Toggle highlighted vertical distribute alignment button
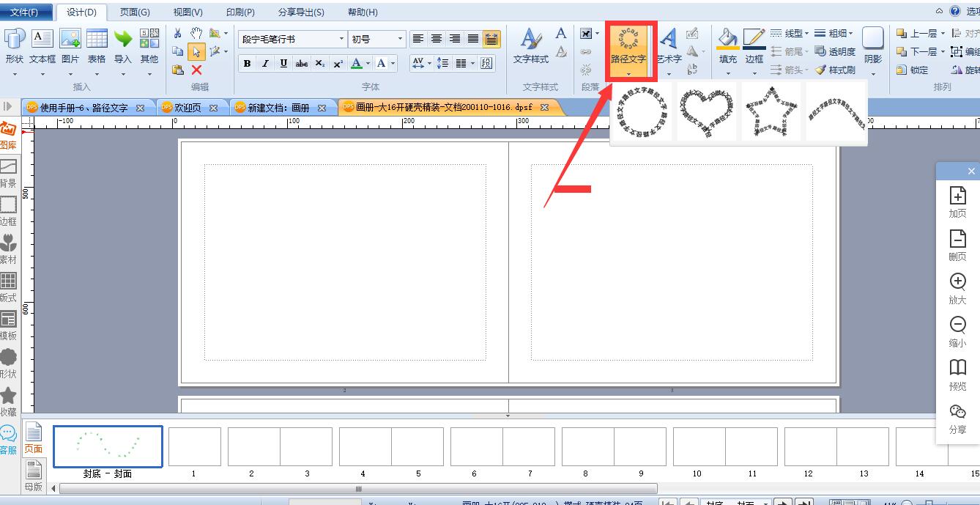Image resolution: width=980 pixels, height=505 pixels. pos(491,39)
